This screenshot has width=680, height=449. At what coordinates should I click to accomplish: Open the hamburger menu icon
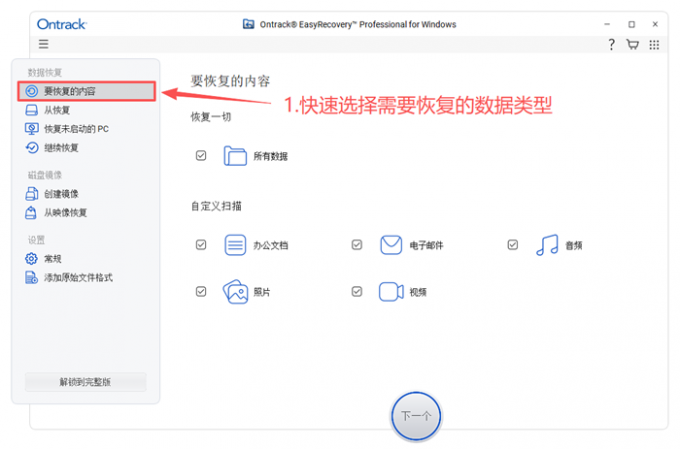click(x=43, y=44)
